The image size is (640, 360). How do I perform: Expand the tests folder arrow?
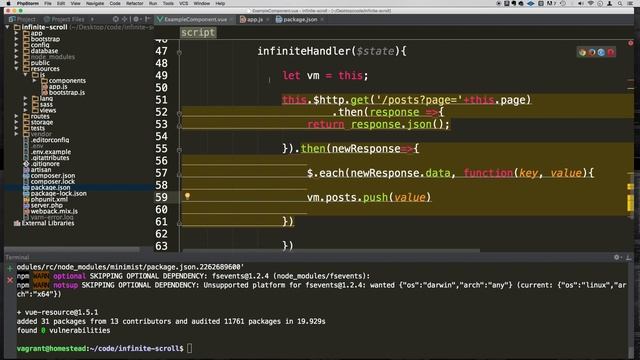[16, 128]
